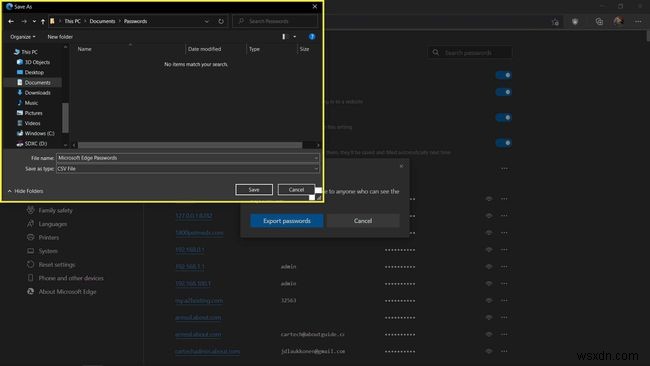The width and height of the screenshot is (650, 366).
Task: Reveal password for 1800petmeds.com
Action: [489, 233]
